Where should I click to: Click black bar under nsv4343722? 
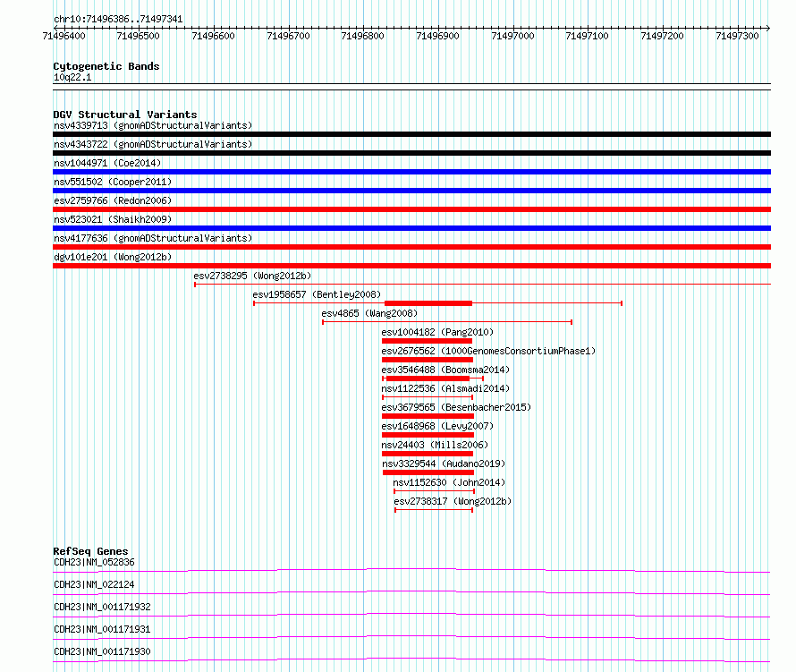411,153
